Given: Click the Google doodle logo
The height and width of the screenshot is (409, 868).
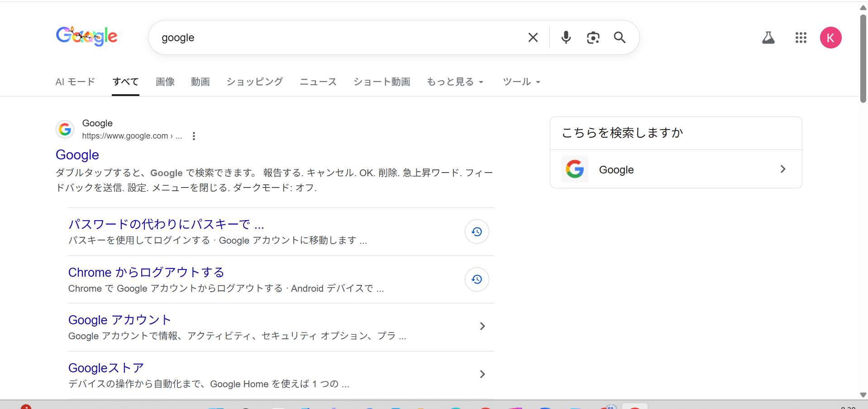Looking at the screenshot, I should [x=86, y=36].
